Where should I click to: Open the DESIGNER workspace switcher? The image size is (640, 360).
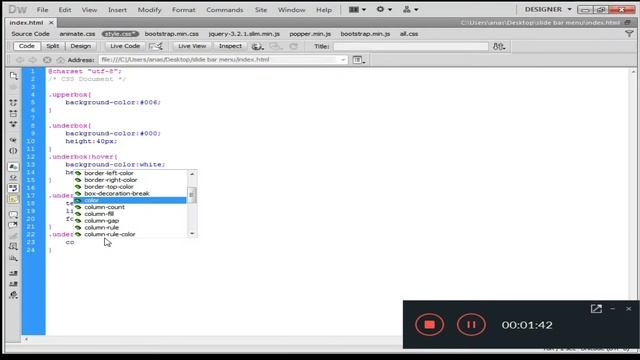548,9
